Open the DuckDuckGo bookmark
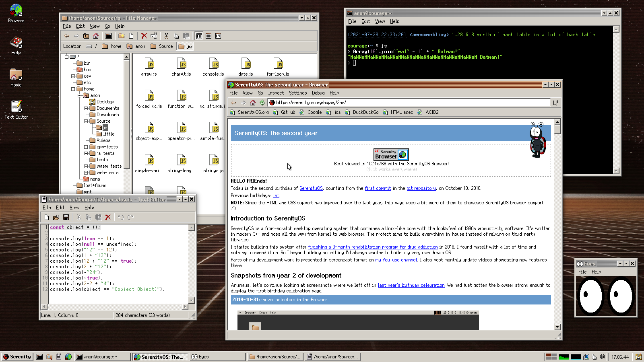This screenshot has width=644, height=362. [x=365, y=112]
